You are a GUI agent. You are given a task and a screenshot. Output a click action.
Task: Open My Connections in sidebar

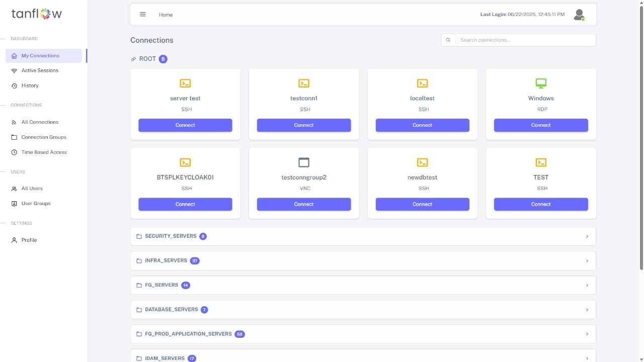pyautogui.click(x=44, y=56)
